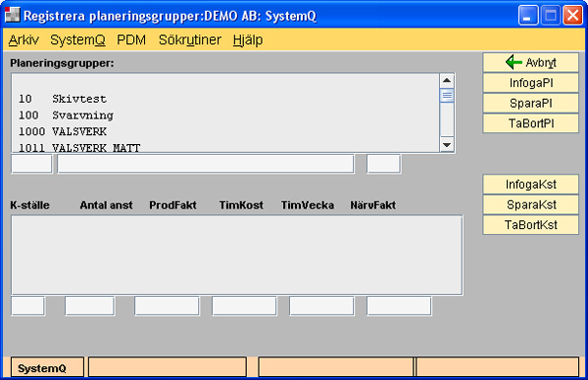The image size is (588, 380).
Task: Click the small group number field under Planeringsgrupper list
Action: 32,165
